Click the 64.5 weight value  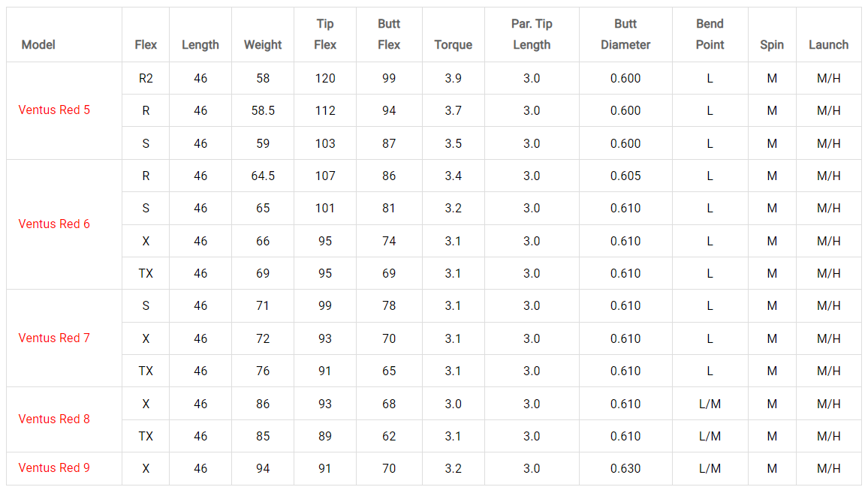[263, 176]
